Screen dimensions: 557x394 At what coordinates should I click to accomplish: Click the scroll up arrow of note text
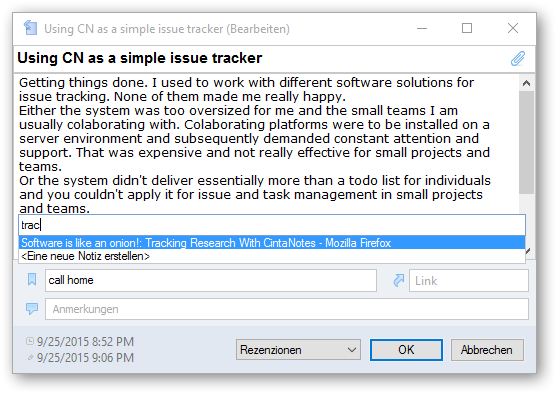click(526, 83)
